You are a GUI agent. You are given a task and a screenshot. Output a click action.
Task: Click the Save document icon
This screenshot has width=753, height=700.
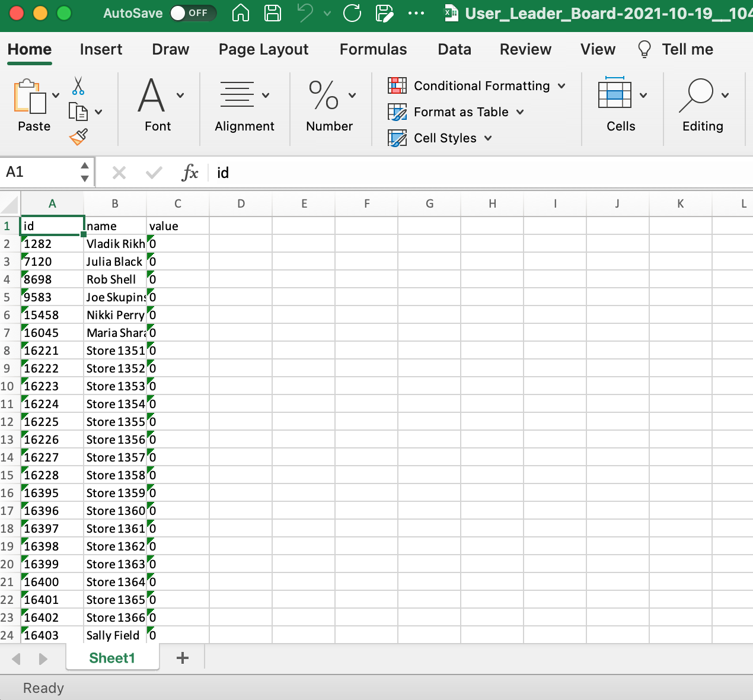[x=273, y=13]
